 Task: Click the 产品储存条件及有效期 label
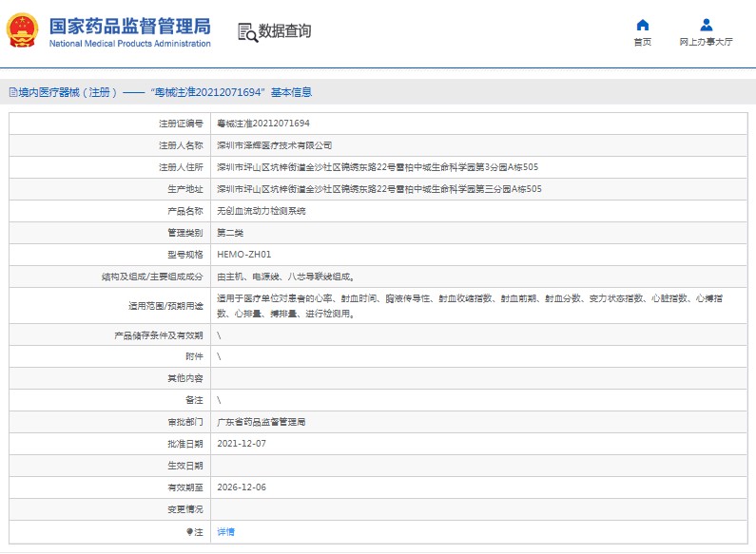[159, 335]
